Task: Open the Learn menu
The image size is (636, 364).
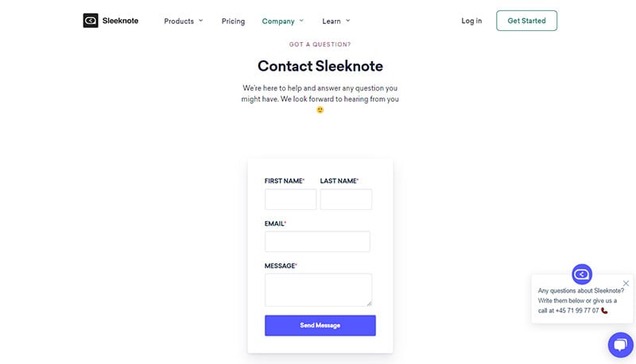Action: (x=332, y=21)
